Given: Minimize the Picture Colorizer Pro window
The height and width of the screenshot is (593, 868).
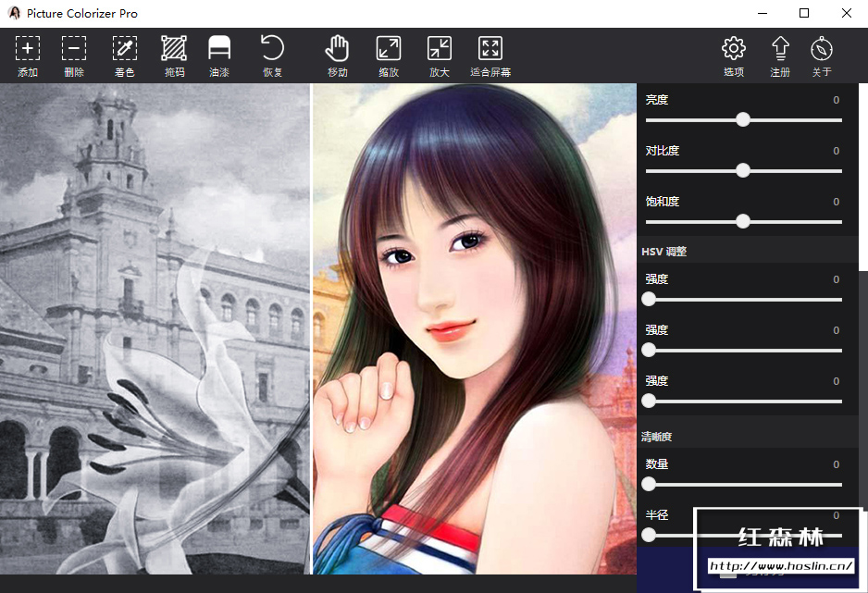Looking at the screenshot, I should [763, 13].
